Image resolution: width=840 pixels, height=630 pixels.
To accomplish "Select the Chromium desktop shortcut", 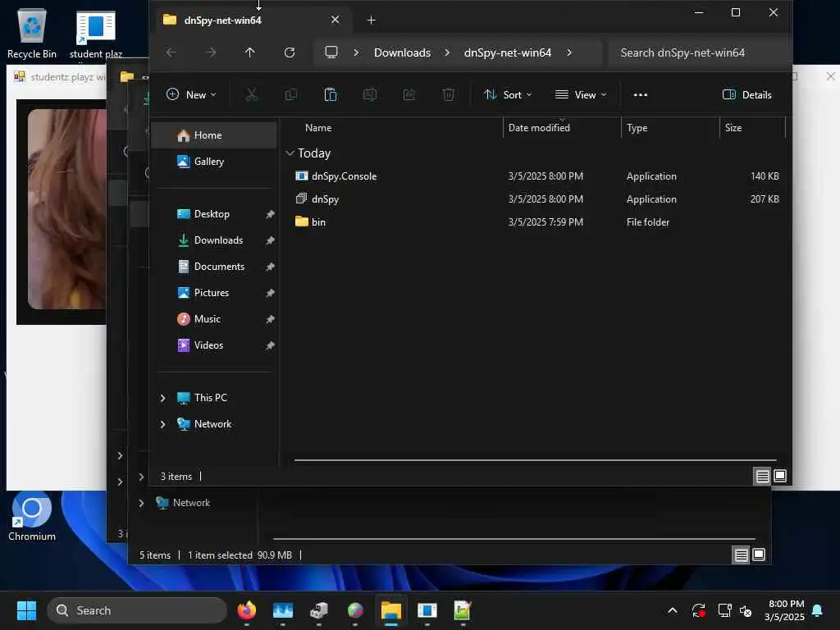I will tap(32, 515).
